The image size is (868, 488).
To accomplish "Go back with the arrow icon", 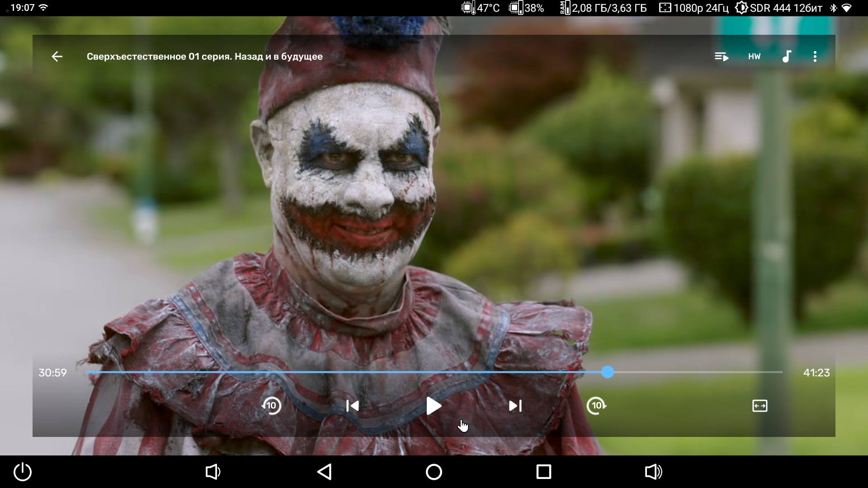I will click(57, 56).
